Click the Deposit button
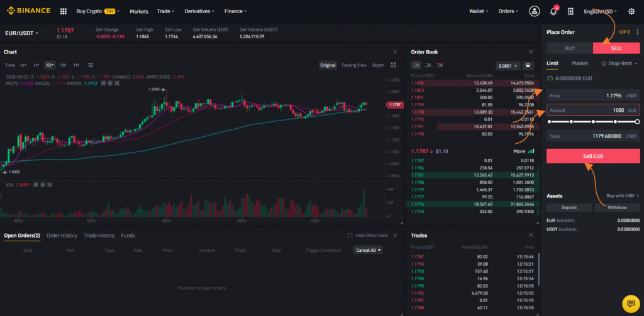Image resolution: width=644 pixels, height=316 pixels. [x=569, y=207]
